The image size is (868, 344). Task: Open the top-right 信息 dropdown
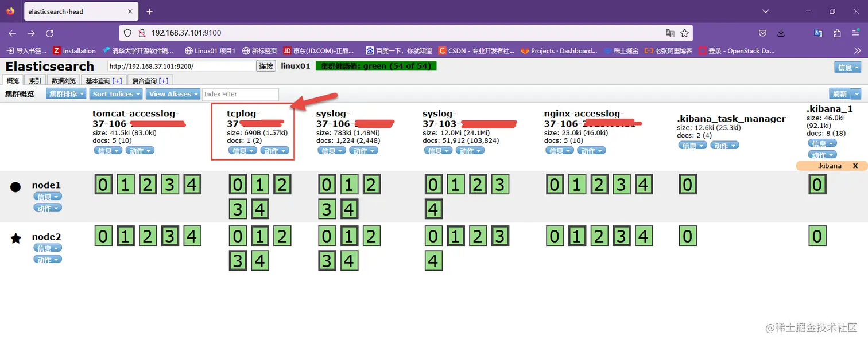click(x=848, y=67)
